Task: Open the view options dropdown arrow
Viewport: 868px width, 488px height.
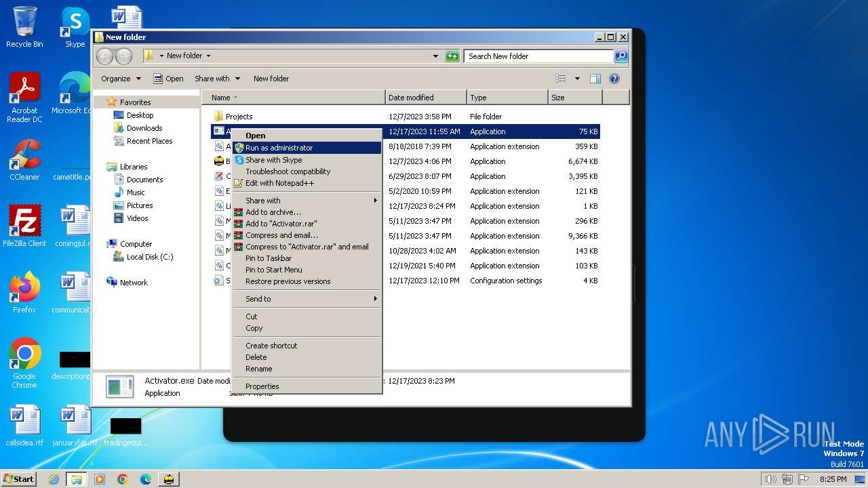Action: pyautogui.click(x=577, y=79)
